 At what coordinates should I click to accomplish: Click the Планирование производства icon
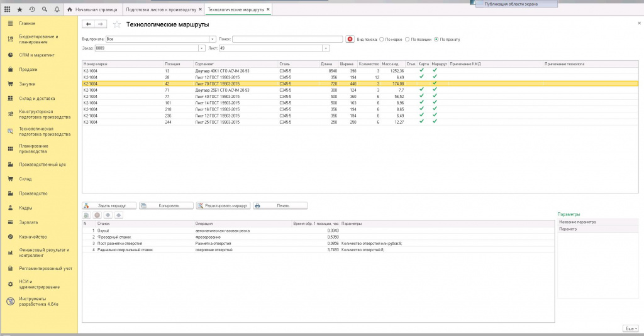(11, 148)
